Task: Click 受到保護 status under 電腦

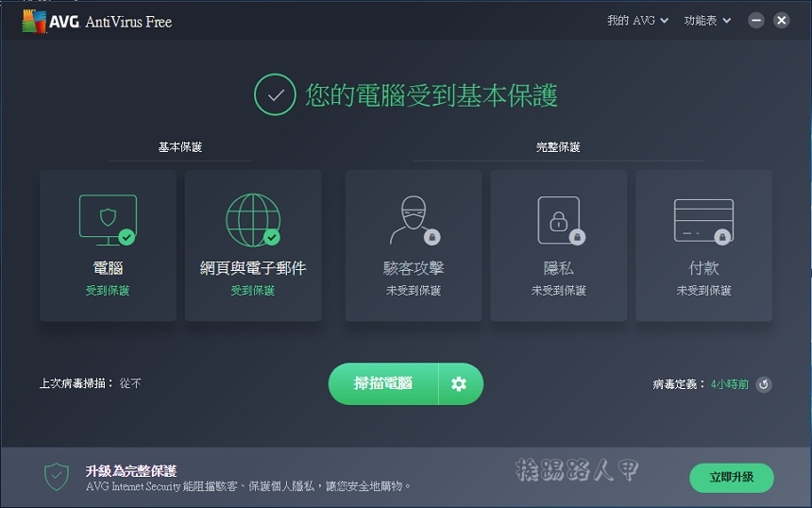Action: point(108,291)
